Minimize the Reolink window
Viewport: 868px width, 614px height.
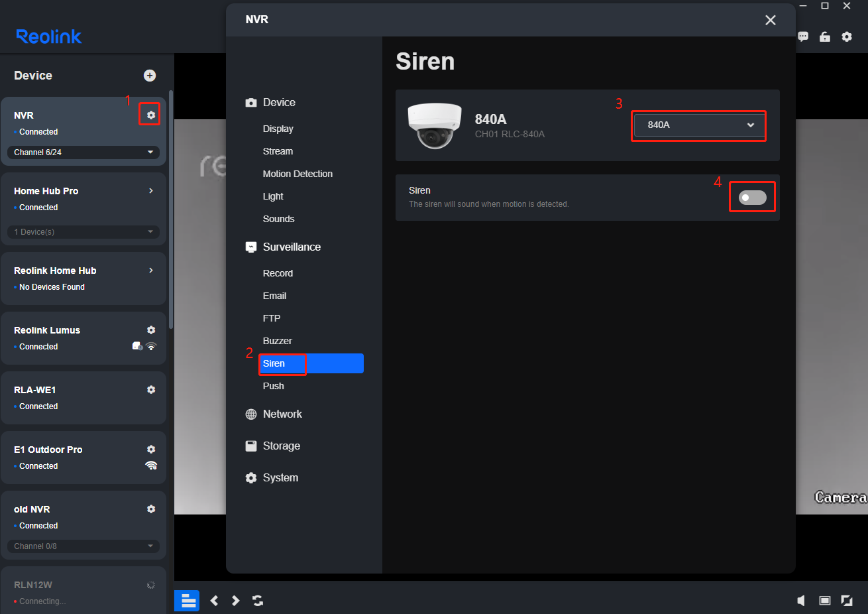pos(803,6)
